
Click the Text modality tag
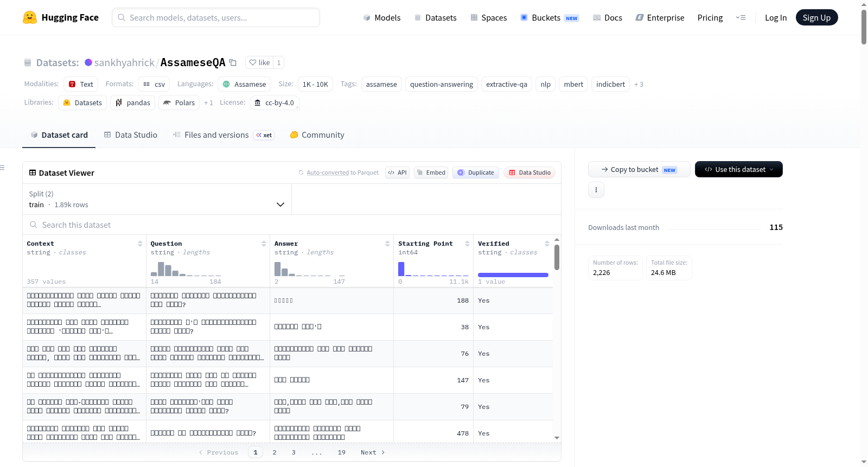pyautogui.click(x=81, y=84)
